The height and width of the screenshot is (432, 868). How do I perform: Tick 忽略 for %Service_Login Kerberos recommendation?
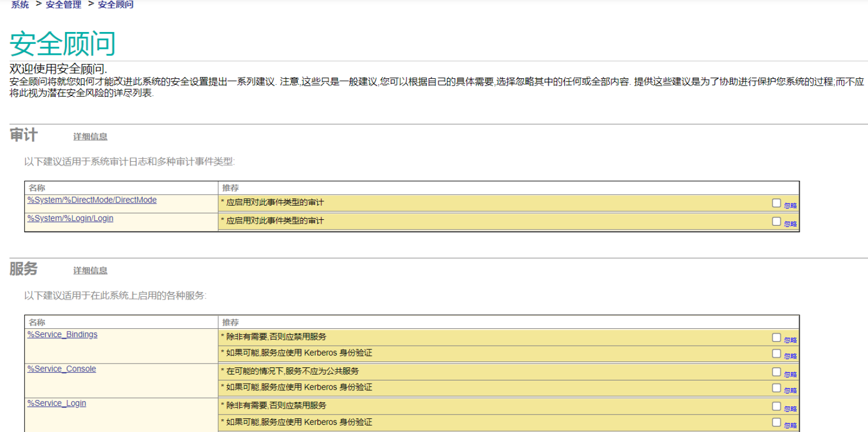[x=776, y=422]
